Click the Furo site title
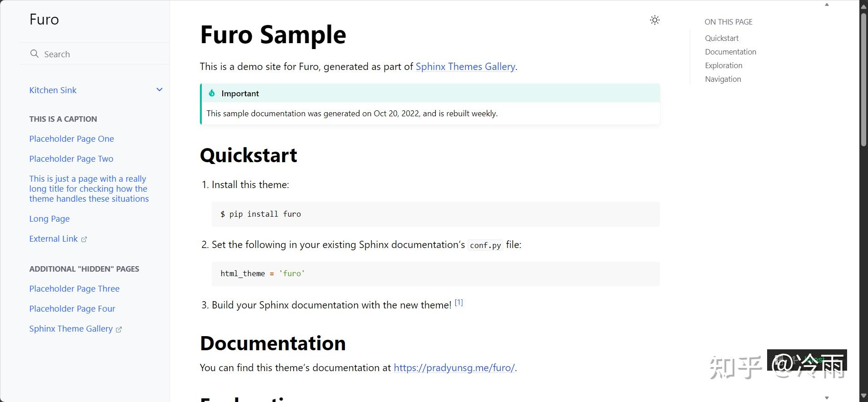Image resolution: width=868 pixels, height=402 pixels. click(x=44, y=19)
